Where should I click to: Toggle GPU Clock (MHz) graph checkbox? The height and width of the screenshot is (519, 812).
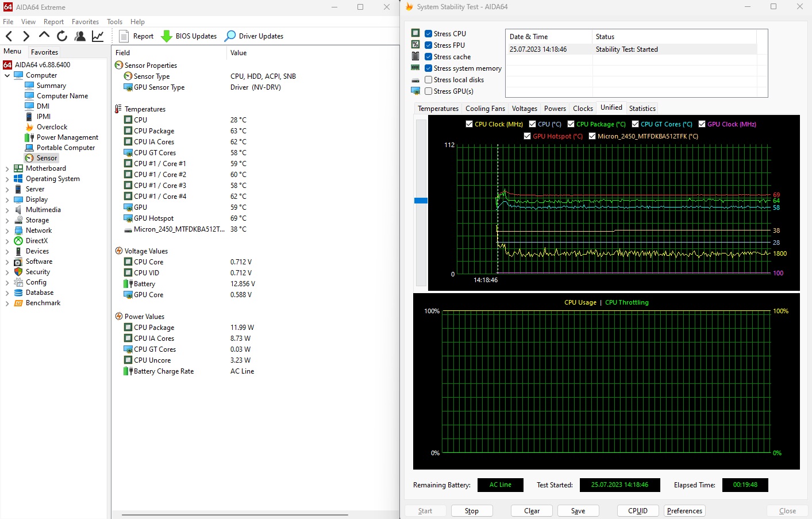(702, 124)
